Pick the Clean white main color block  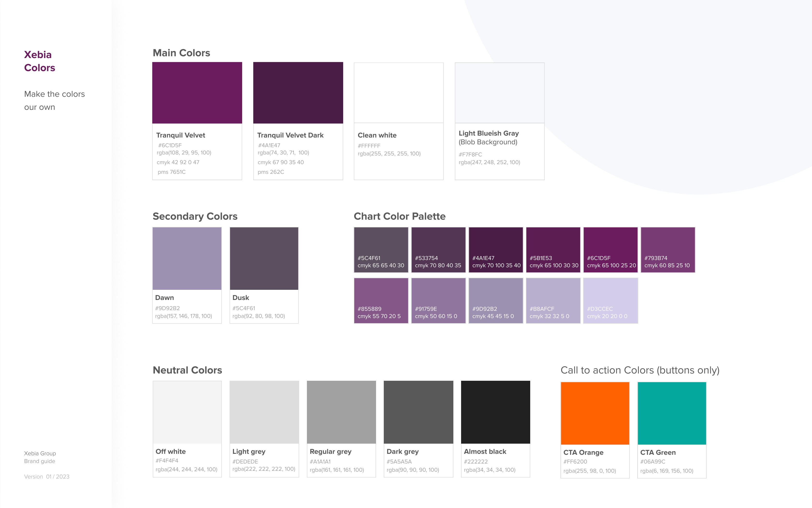tap(399, 93)
